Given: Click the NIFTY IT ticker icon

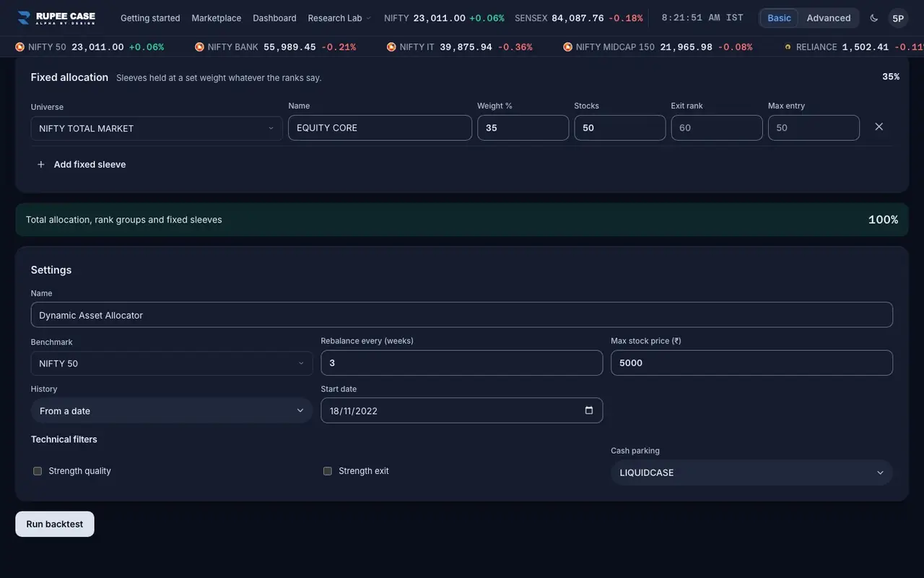Looking at the screenshot, I should point(391,47).
